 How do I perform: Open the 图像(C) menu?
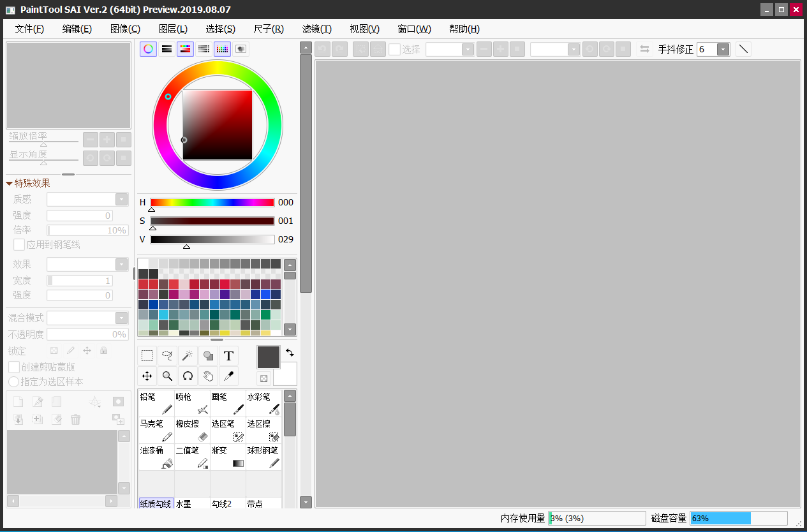[x=125, y=29]
